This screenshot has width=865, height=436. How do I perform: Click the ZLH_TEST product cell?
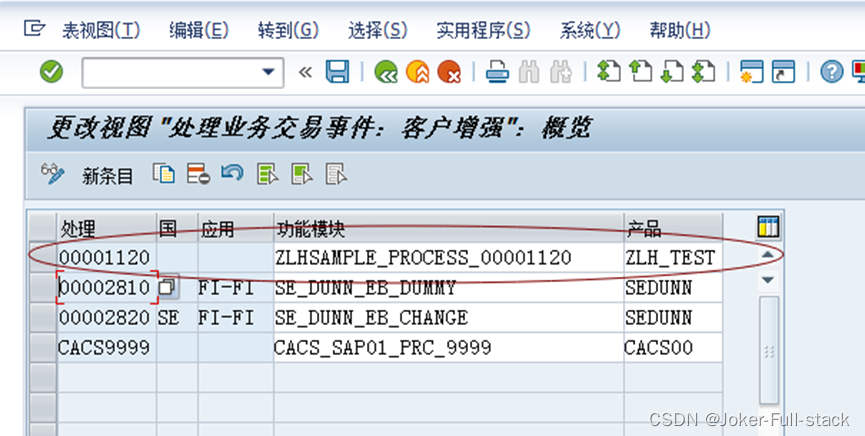(x=673, y=258)
